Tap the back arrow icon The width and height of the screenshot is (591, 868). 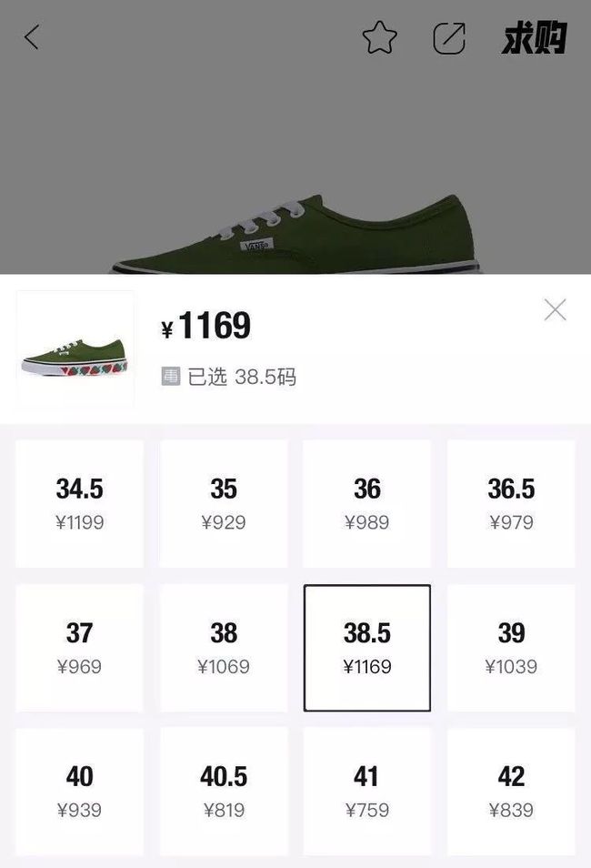[32, 37]
